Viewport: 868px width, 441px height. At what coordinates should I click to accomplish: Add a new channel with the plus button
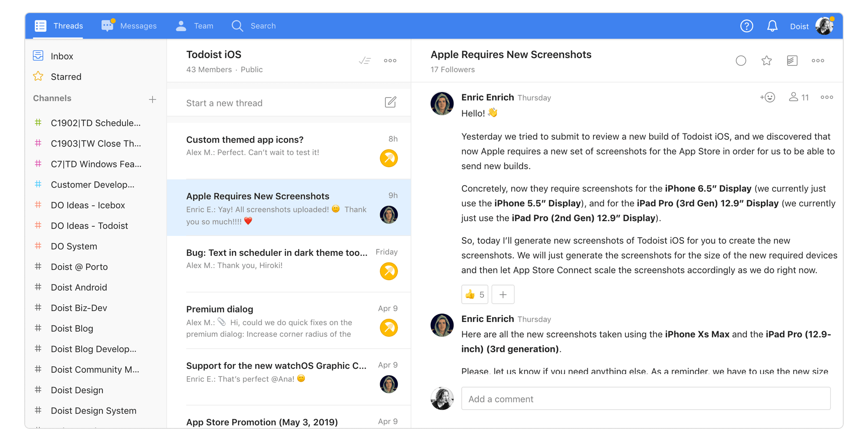[x=153, y=99]
